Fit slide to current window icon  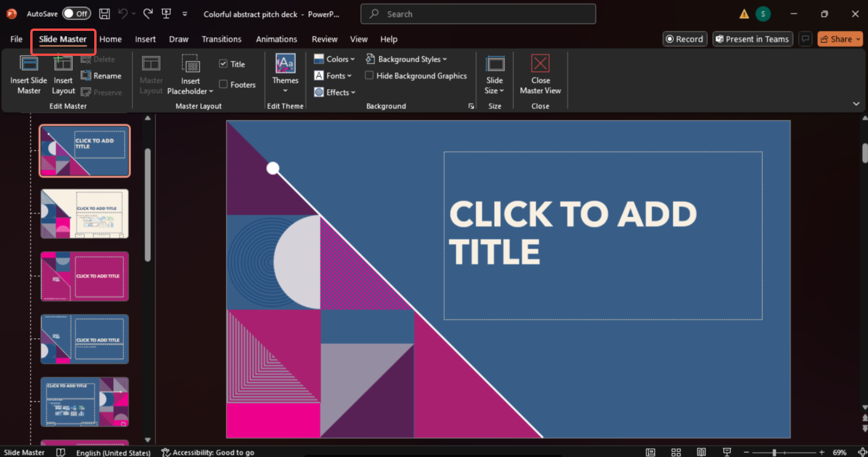pos(862,452)
